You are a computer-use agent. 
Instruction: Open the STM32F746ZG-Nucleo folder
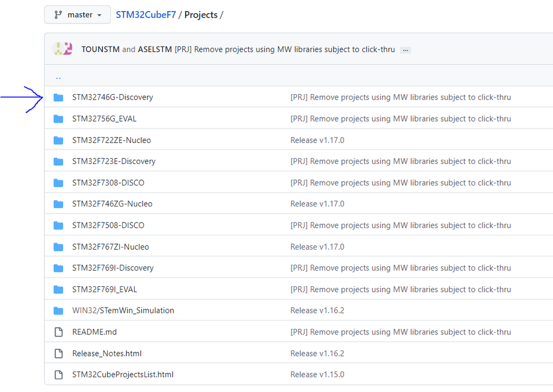coord(112,204)
